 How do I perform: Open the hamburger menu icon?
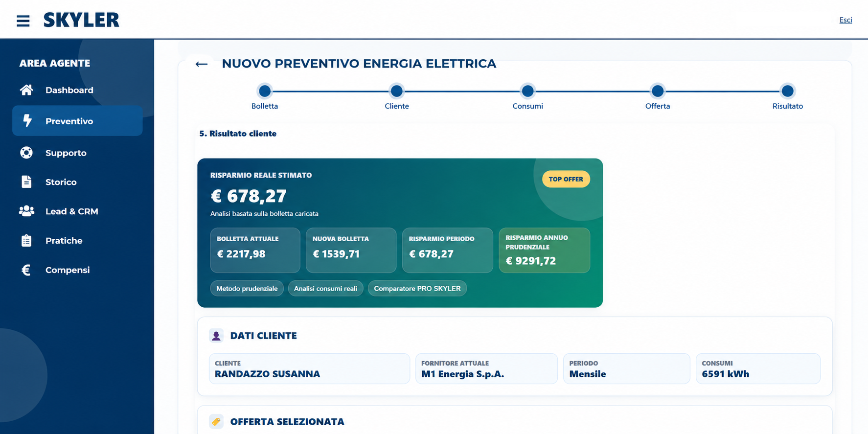point(23,21)
